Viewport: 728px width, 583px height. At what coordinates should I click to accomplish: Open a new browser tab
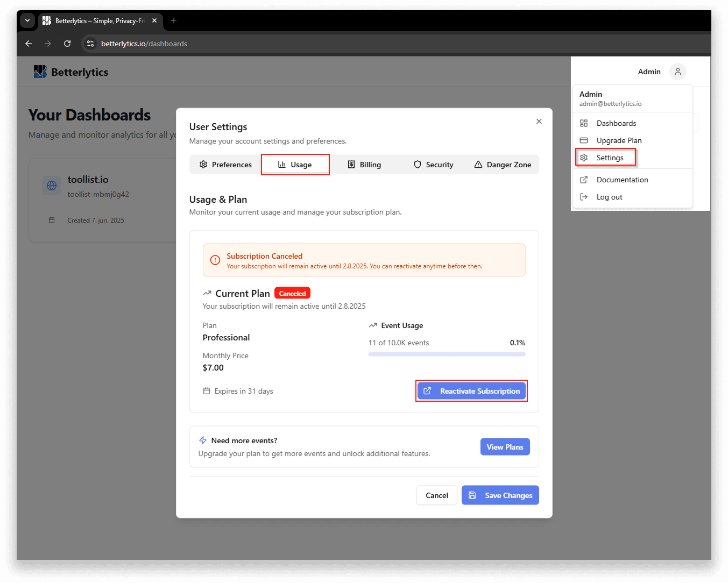click(173, 20)
